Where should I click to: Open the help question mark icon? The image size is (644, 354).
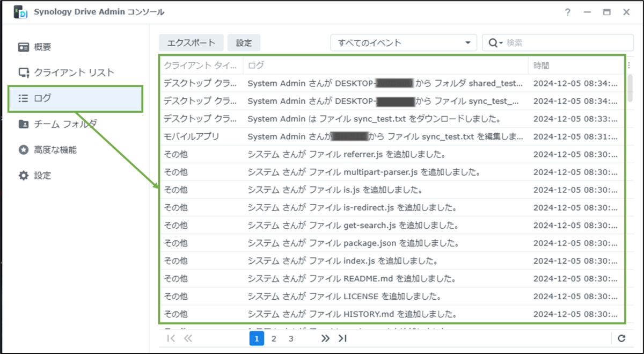[568, 12]
